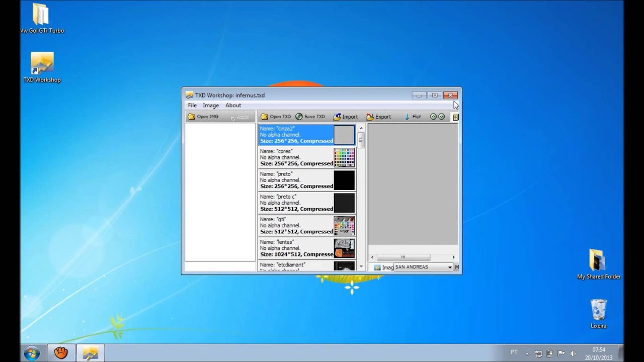The width and height of the screenshot is (644, 362).
Task: Click the preview pane horizontal scrollbar thumb
Action: (403, 257)
